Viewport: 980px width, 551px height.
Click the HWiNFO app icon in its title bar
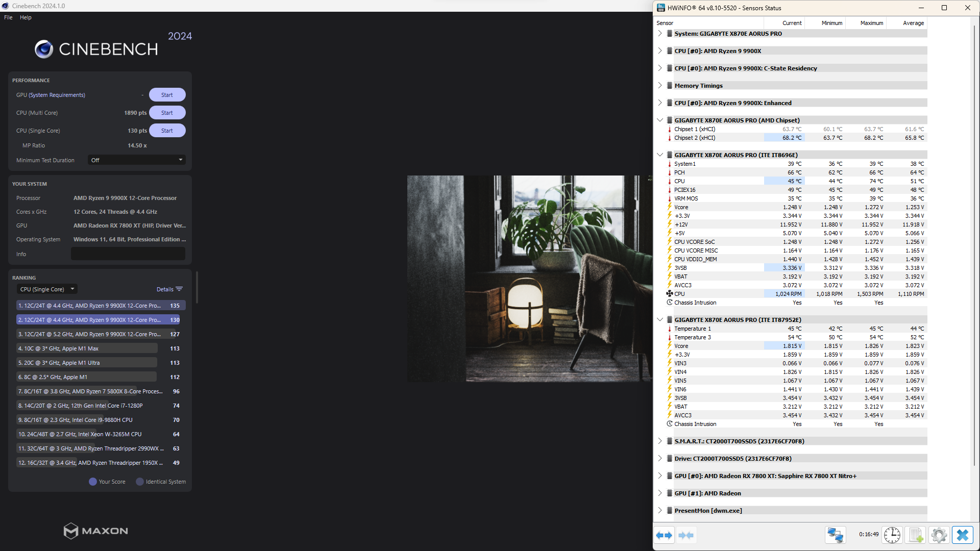[661, 8]
